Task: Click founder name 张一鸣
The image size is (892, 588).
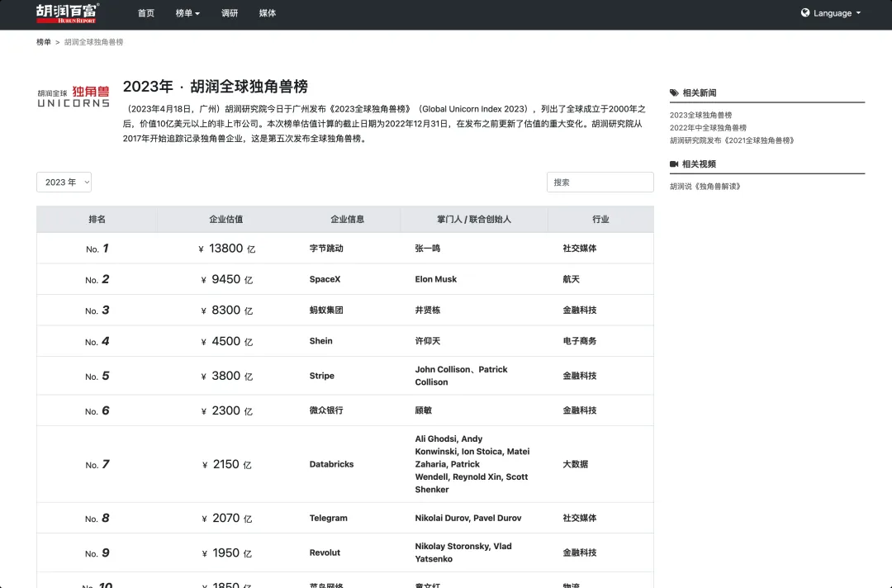Action: click(428, 249)
